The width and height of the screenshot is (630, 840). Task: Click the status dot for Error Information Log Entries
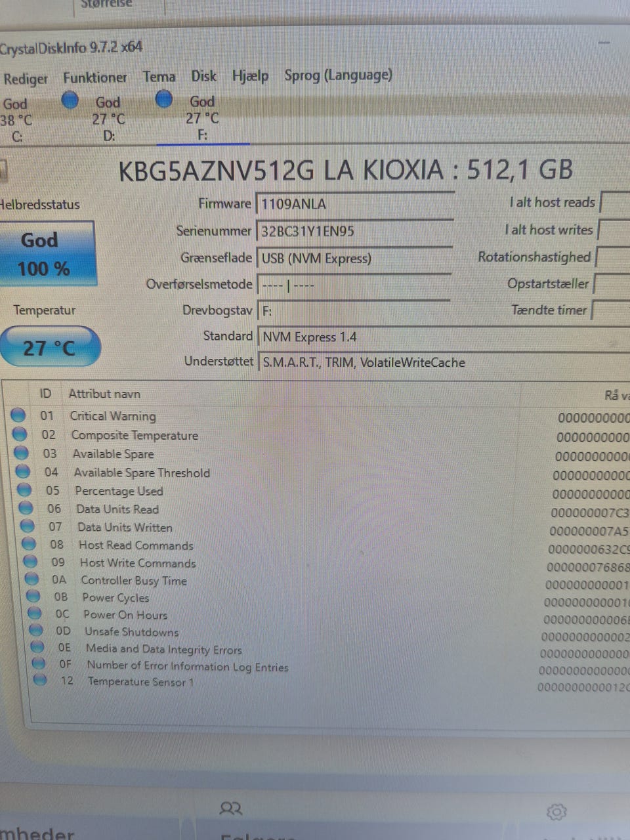pos(39,663)
